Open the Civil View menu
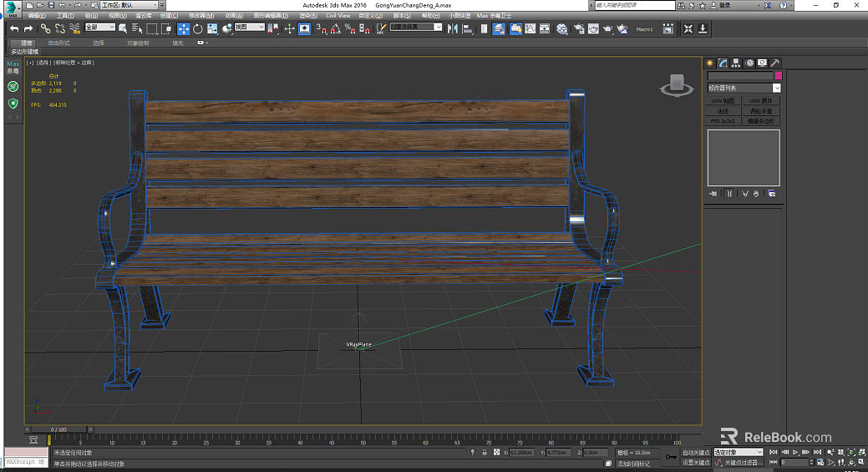The image size is (868, 472). pos(338,16)
